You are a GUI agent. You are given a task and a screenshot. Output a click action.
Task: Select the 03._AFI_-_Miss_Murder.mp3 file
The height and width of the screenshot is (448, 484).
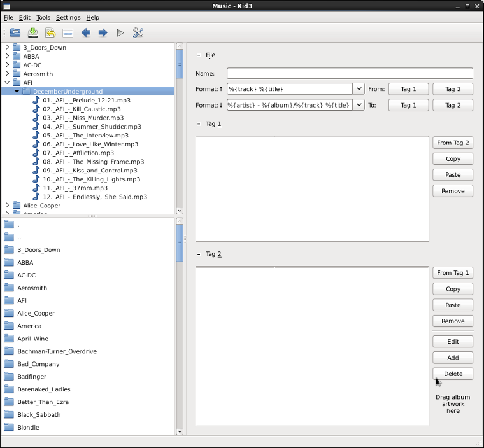(x=82, y=118)
